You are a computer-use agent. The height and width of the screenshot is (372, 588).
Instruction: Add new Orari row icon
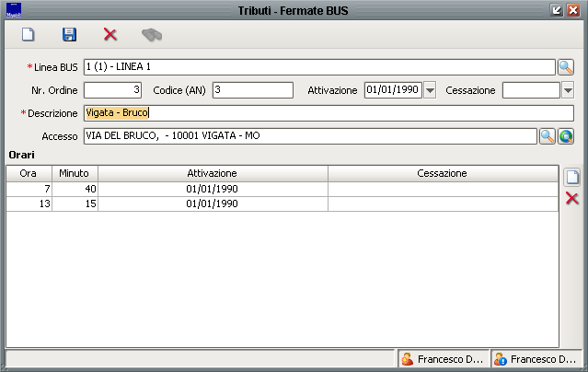[571, 177]
